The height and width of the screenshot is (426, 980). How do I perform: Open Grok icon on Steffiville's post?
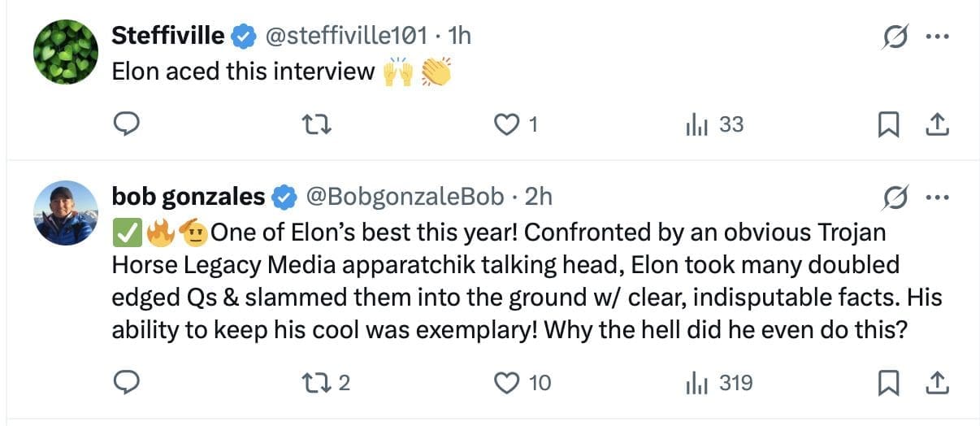(896, 37)
